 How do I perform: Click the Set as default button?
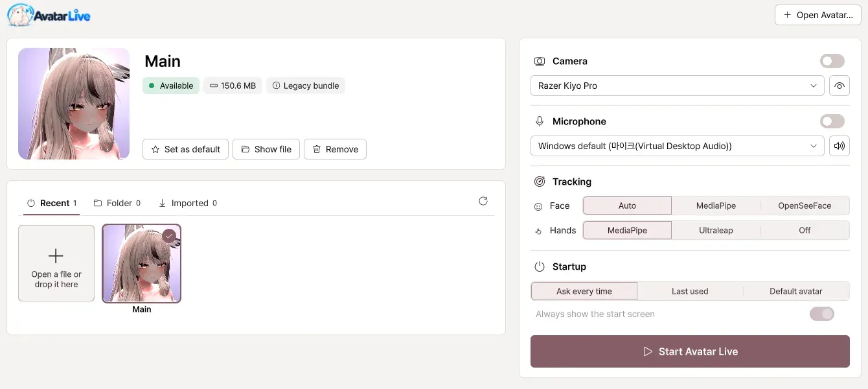coord(186,149)
